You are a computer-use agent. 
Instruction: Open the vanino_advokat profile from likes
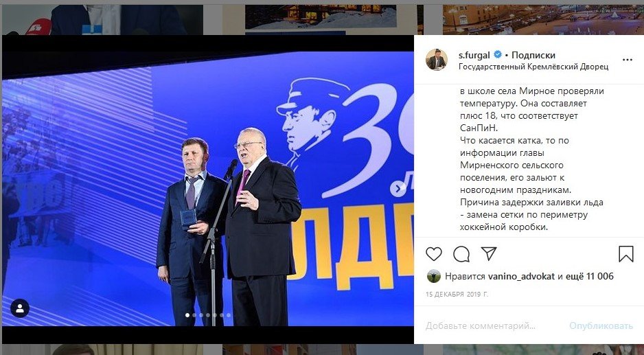click(521, 276)
